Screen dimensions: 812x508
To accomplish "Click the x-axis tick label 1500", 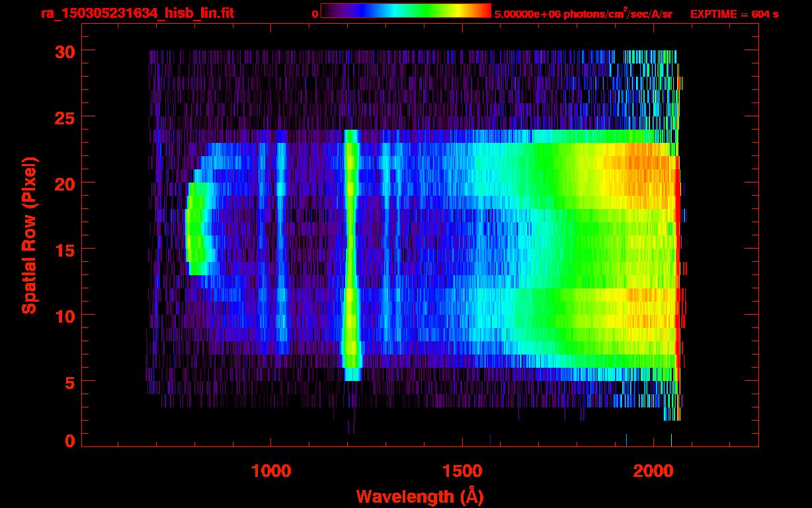I will tap(462, 471).
